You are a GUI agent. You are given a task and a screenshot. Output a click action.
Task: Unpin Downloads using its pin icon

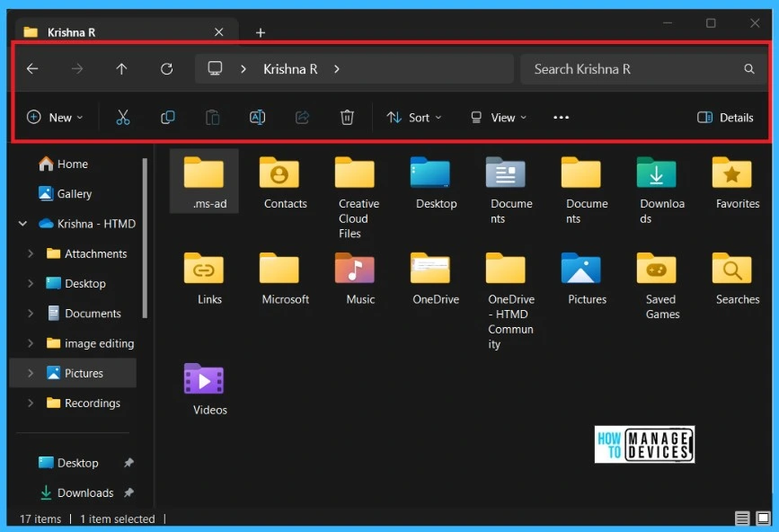[x=128, y=492]
